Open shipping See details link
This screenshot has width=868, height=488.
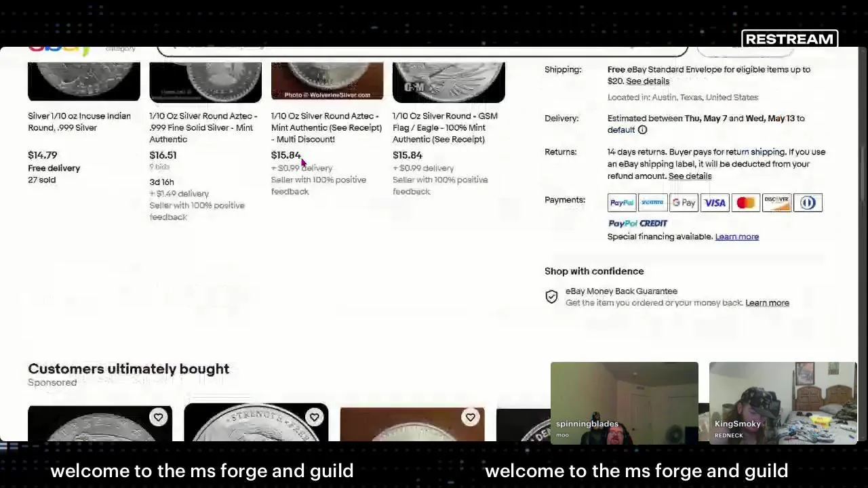(648, 81)
